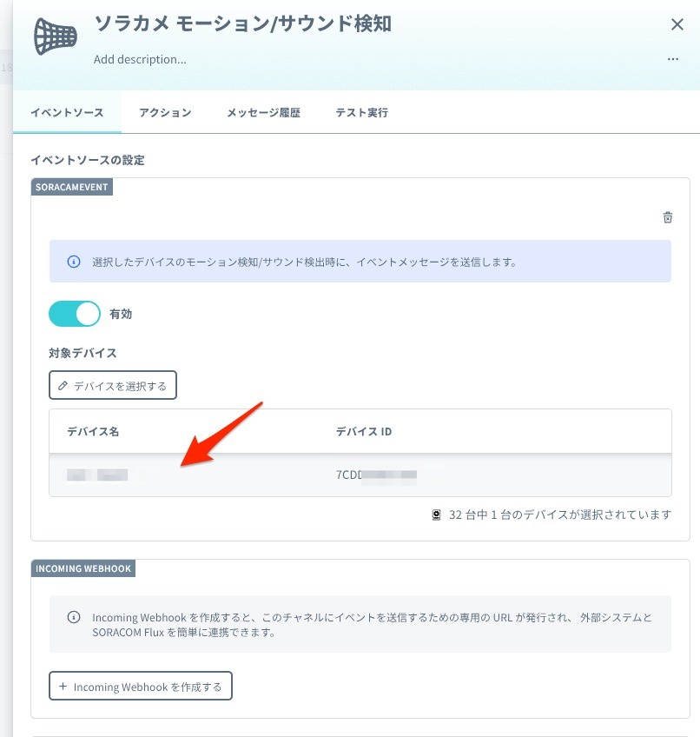Click the デバイス ID column header
This screenshot has width=700, height=737.
pos(364,431)
